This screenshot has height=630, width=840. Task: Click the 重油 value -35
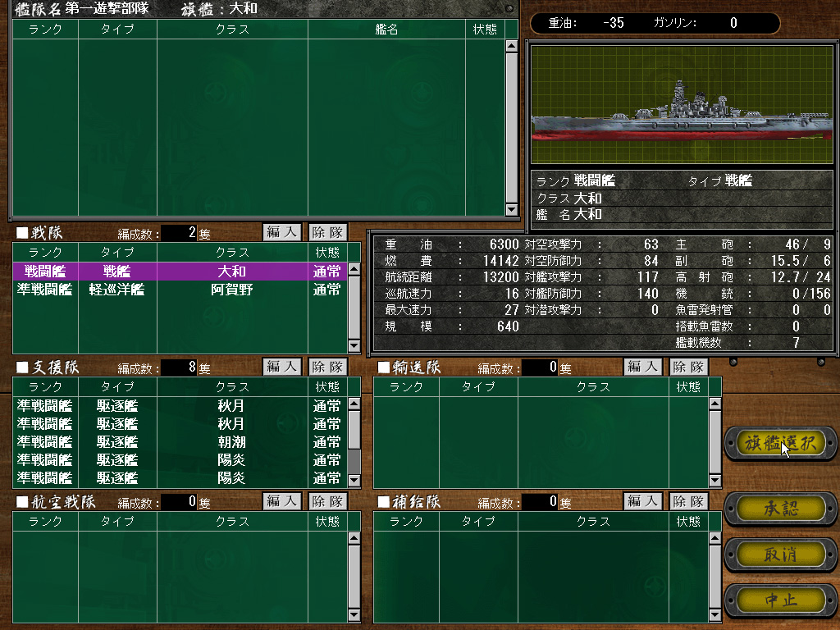pos(614,23)
